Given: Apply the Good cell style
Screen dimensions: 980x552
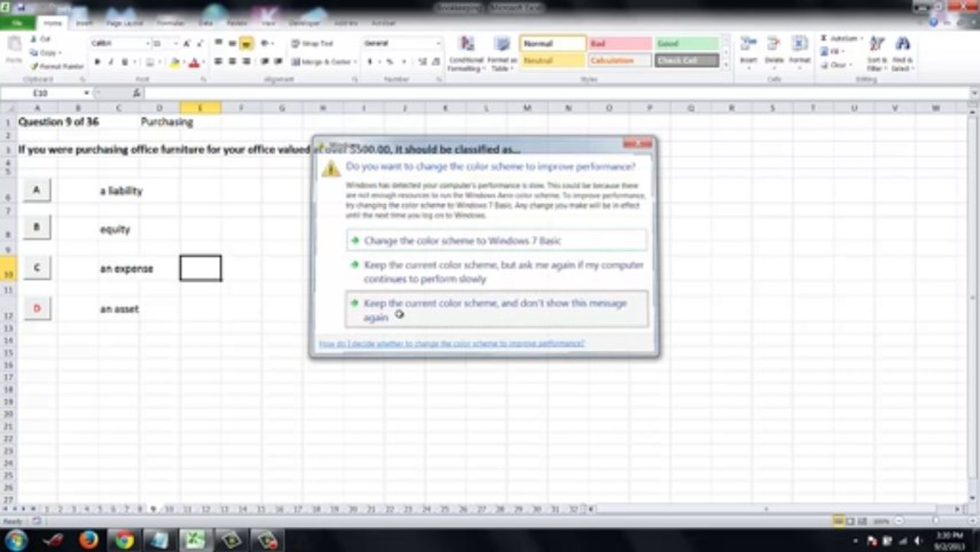Looking at the screenshot, I should (x=687, y=44).
